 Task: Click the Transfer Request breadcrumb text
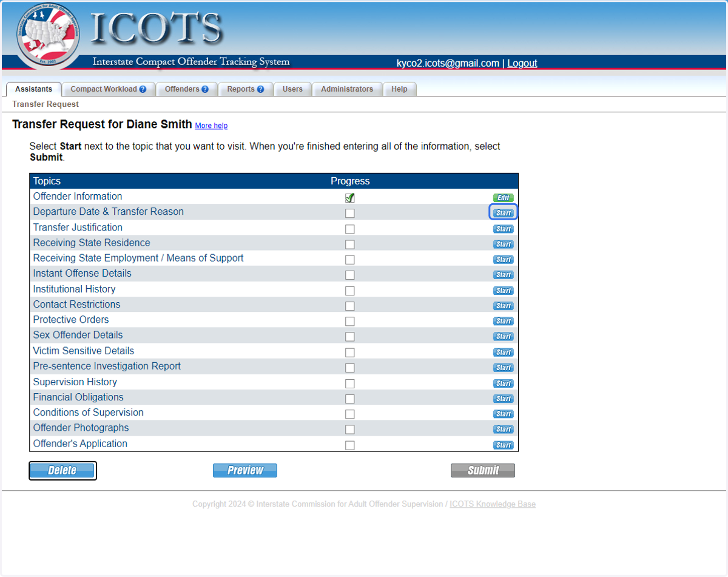(45, 104)
